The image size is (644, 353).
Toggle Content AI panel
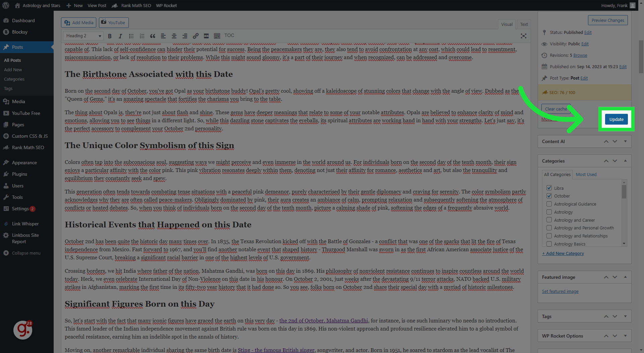pyautogui.click(x=625, y=141)
